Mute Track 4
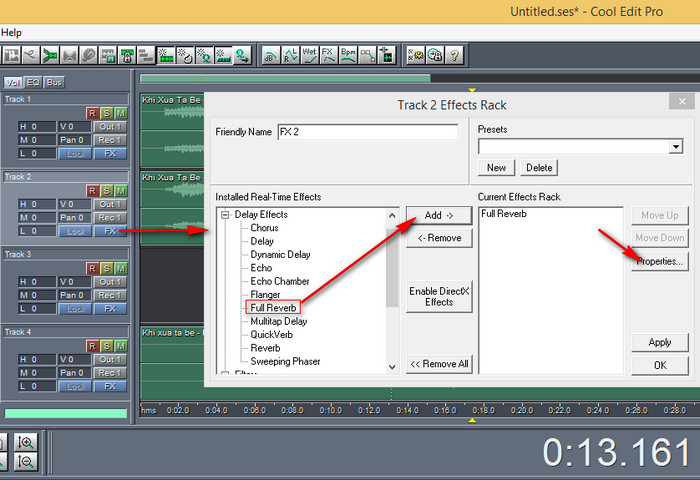Image resolution: width=700 pixels, height=480 pixels. pos(121,346)
